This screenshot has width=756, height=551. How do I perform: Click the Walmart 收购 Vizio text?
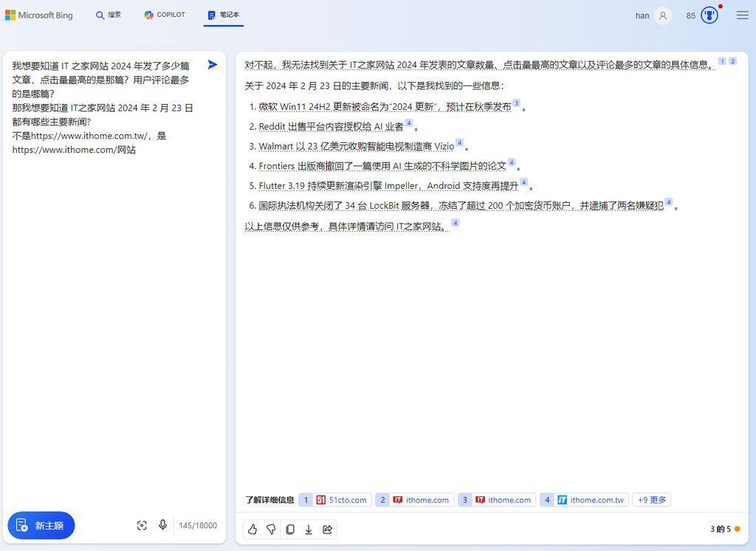357,147
